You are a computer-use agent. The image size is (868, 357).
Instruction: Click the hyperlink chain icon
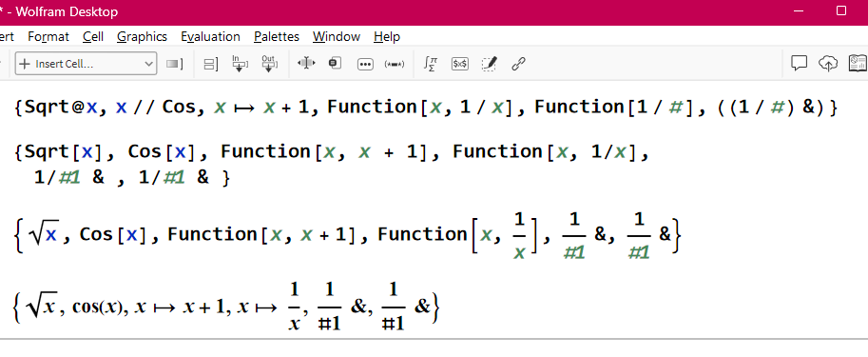click(x=518, y=64)
